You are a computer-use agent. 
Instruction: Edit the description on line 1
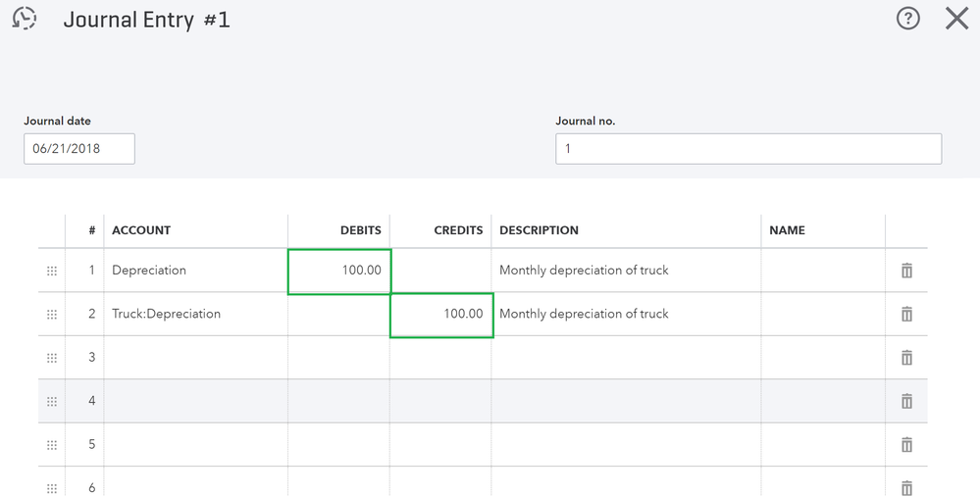(x=625, y=271)
